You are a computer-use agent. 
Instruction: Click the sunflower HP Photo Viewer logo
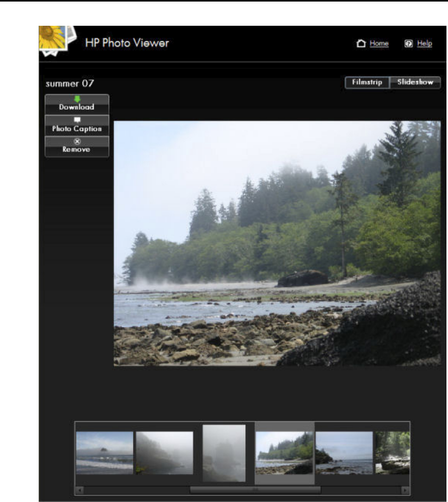57,41
